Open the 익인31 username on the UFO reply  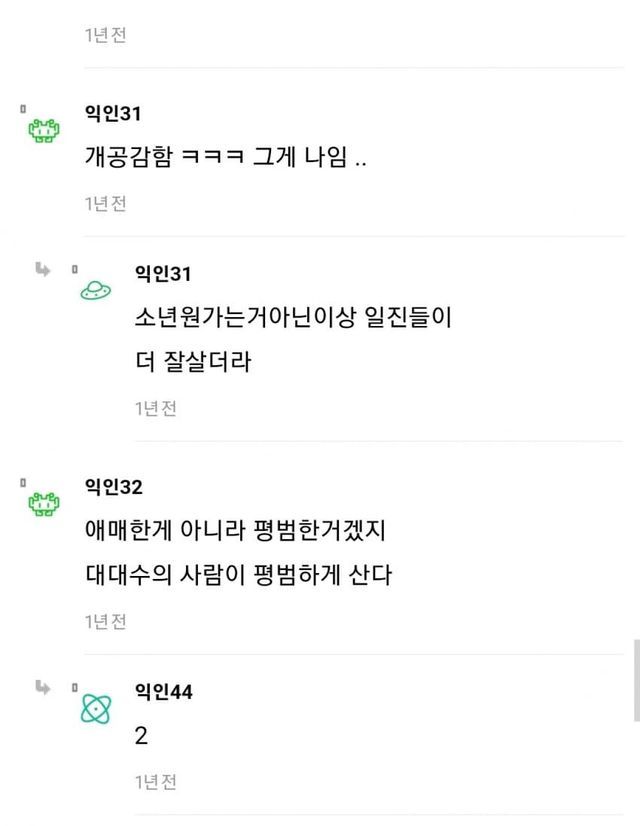click(162, 274)
